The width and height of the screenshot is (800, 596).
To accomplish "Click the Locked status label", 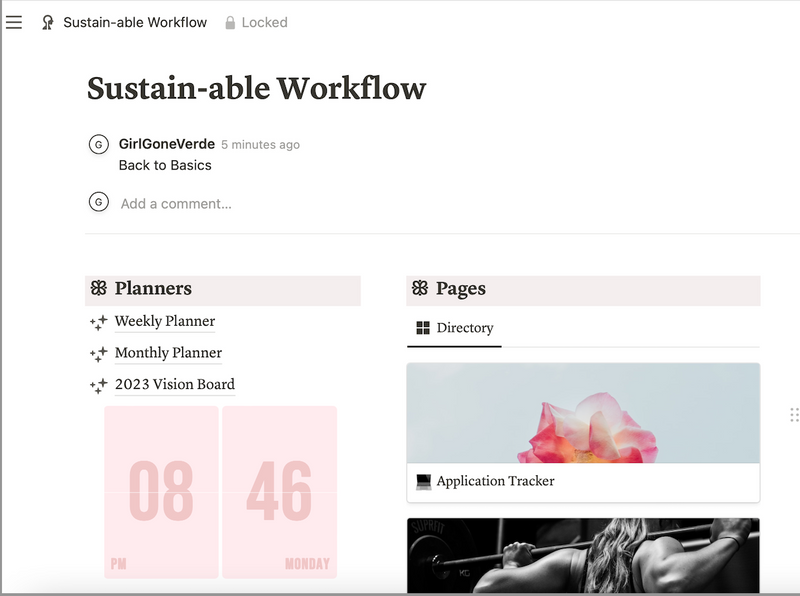I will (x=264, y=22).
